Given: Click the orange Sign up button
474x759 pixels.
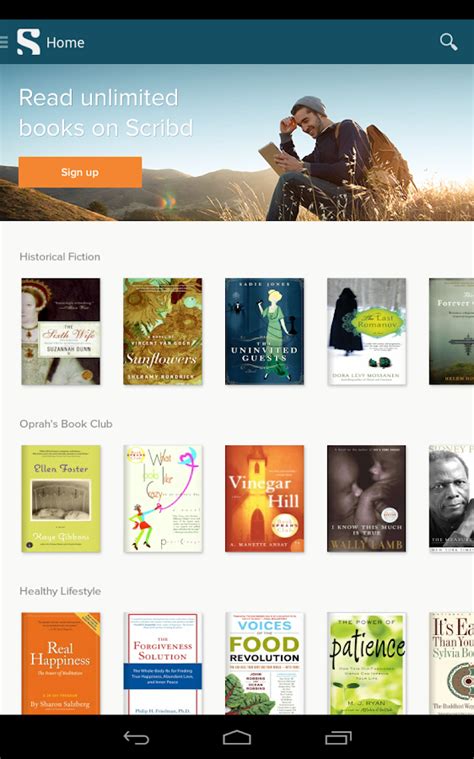Looking at the screenshot, I should click(80, 172).
